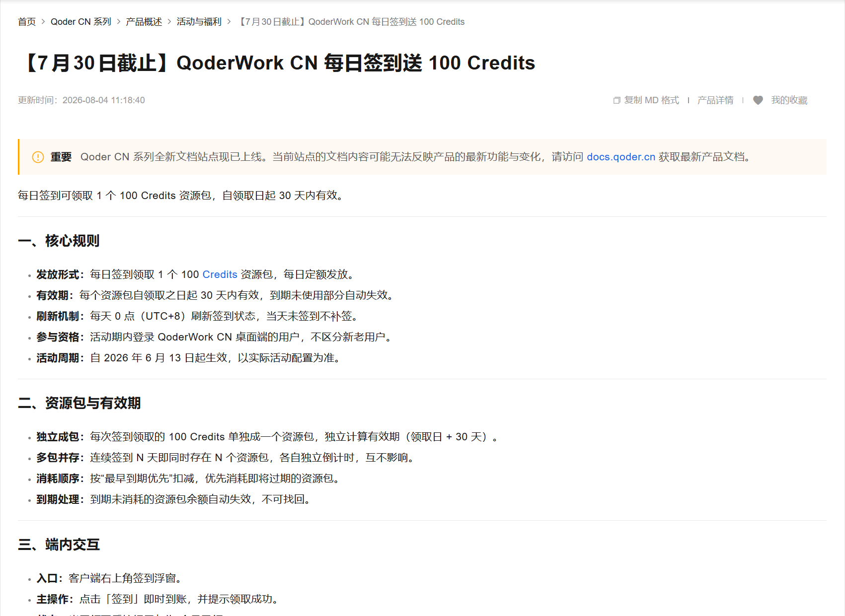Open 我的收藏

[789, 100]
